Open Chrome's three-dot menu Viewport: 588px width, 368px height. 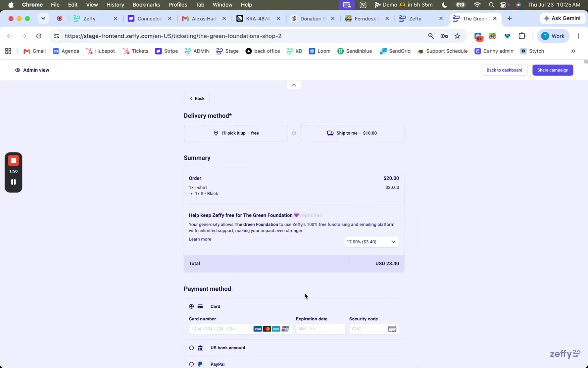coord(578,36)
